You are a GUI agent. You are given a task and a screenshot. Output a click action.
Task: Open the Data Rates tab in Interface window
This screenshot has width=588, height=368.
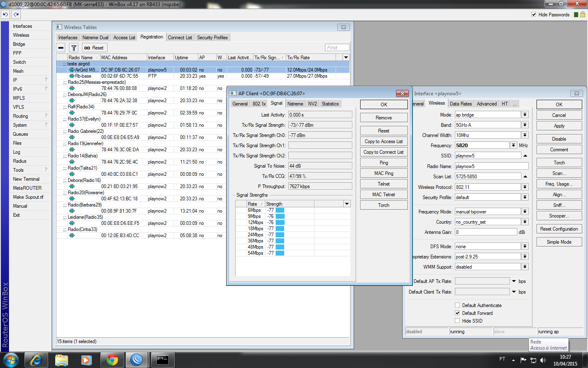pos(461,104)
